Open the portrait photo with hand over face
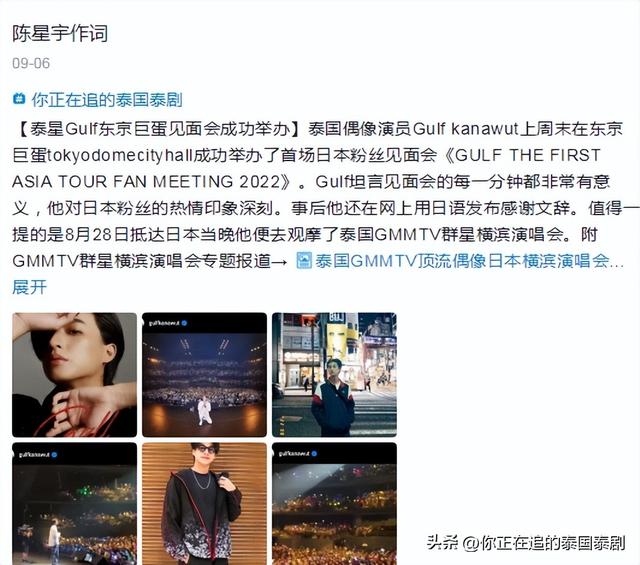Screen dimensions: 640x565 click(75, 375)
